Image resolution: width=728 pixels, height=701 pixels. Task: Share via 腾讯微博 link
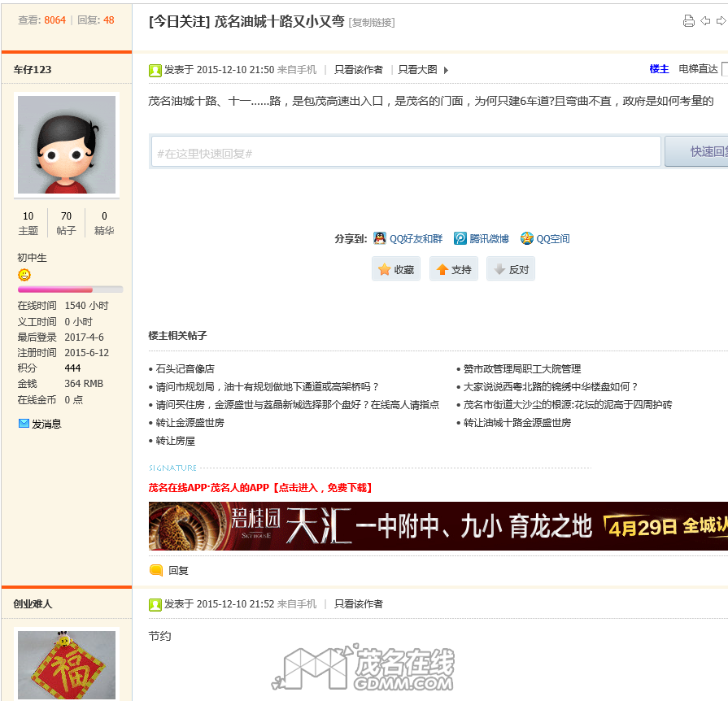tap(489, 238)
